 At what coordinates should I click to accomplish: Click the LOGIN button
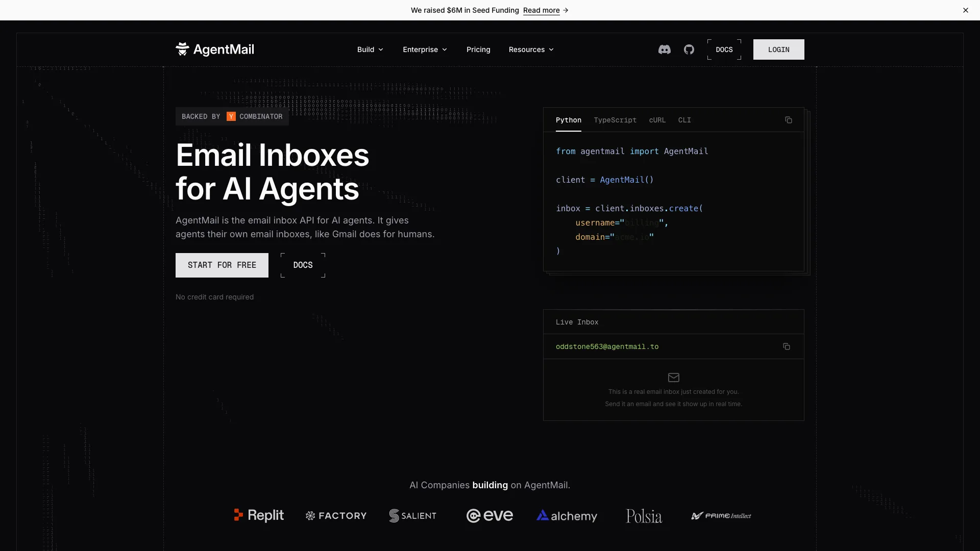779,49
